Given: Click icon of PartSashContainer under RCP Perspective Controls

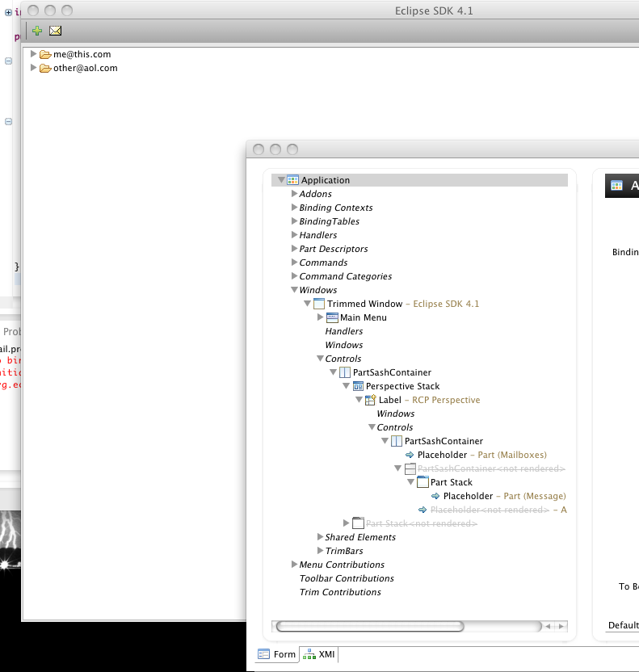Looking at the screenshot, I should [x=397, y=441].
